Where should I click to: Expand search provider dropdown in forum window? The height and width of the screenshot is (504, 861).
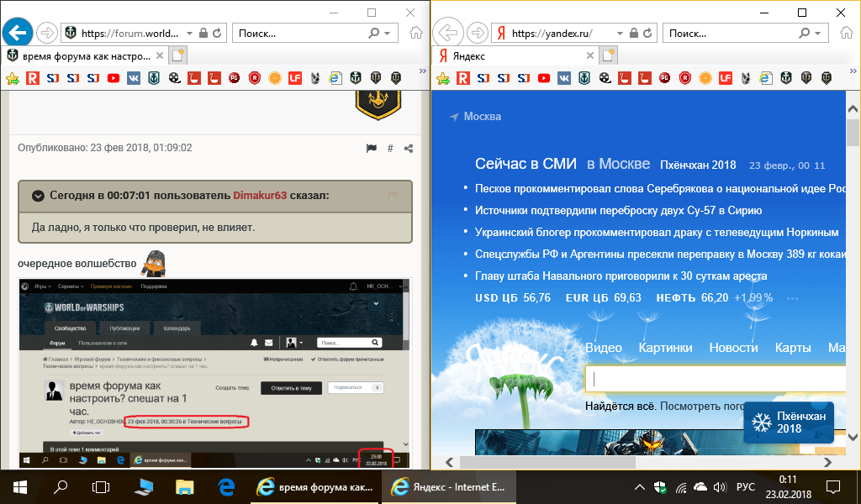(387, 34)
